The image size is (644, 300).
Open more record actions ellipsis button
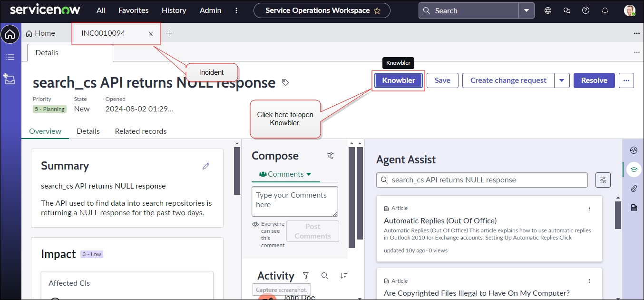click(626, 80)
